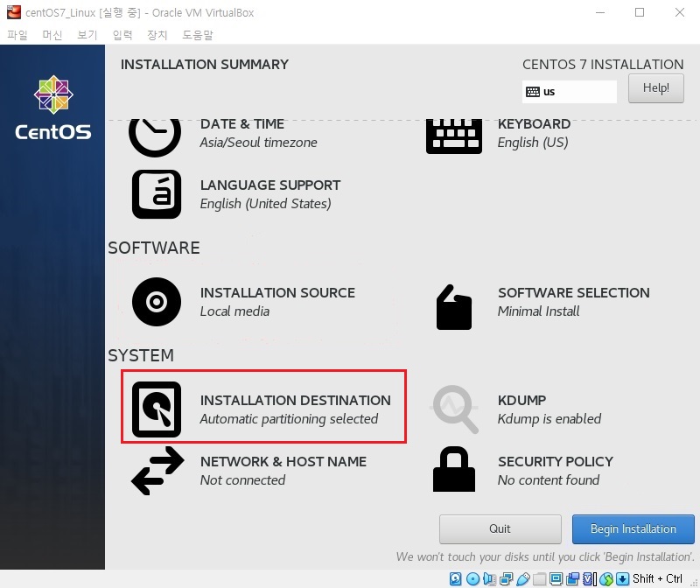Click the us keyboard layout indicator
The image size is (700, 588).
click(570, 92)
